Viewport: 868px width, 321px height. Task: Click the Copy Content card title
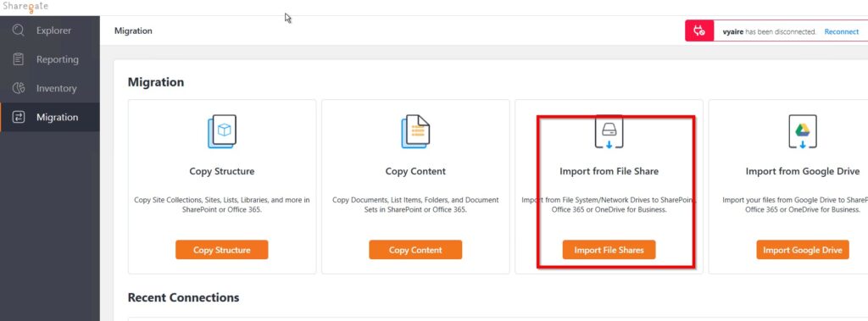(415, 172)
